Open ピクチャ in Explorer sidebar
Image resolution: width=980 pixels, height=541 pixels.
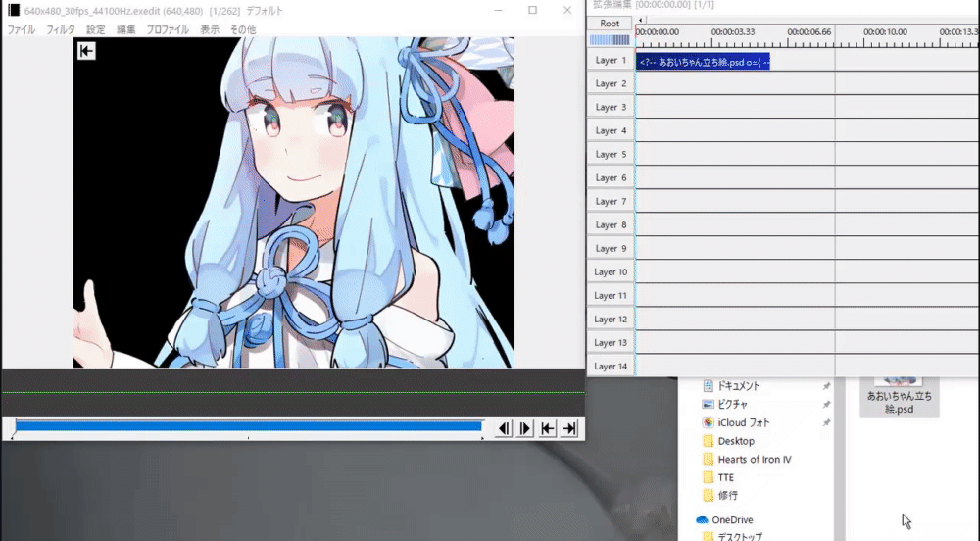tap(732, 404)
